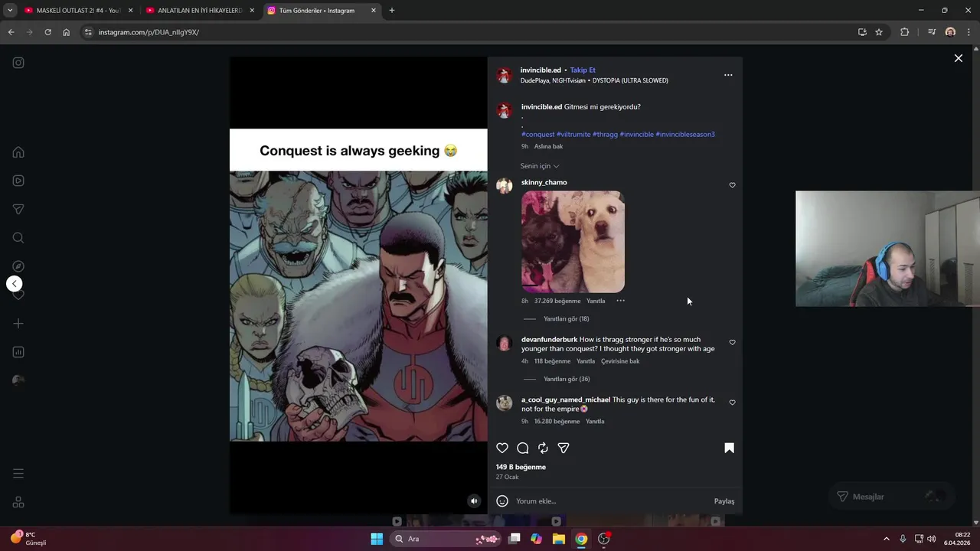Create new post with plus icon
Image resolution: width=980 pixels, height=551 pixels.
coord(18,324)
